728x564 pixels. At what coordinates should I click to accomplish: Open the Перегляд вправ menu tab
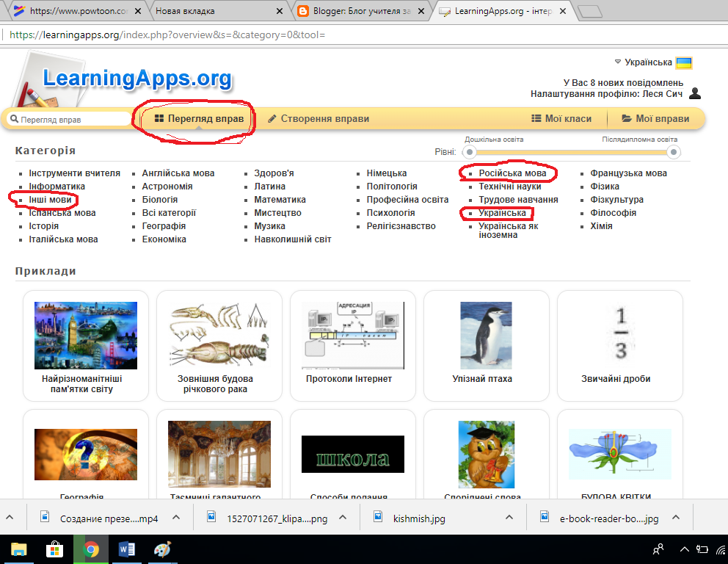pyautogui.click(x=199, y=119)
